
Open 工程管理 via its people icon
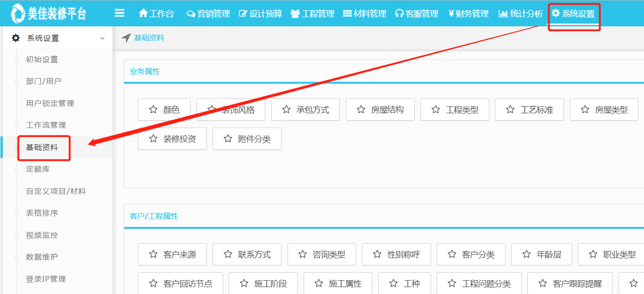coord(295,13)
